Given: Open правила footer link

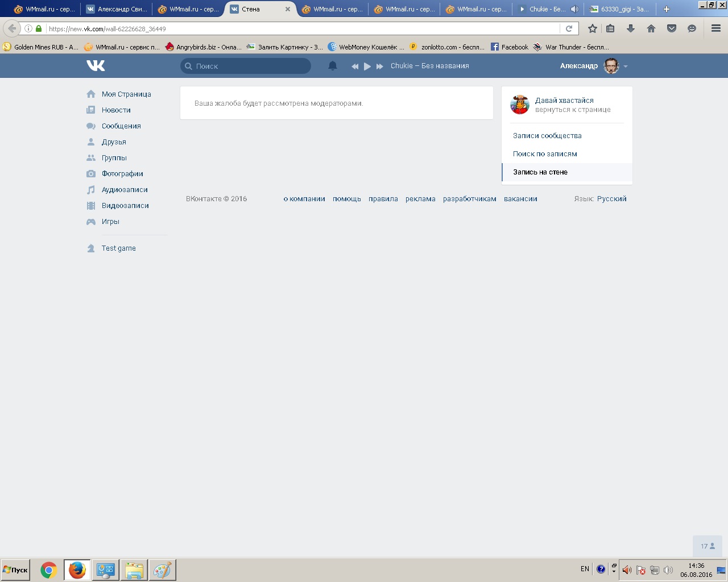Looking at the screenshot, I should click(383, 199).
